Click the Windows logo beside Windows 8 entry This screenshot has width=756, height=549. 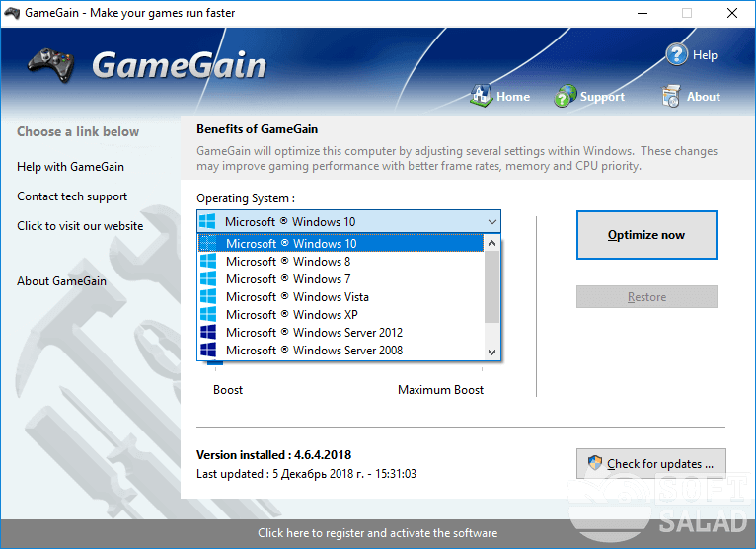[208, 262]
